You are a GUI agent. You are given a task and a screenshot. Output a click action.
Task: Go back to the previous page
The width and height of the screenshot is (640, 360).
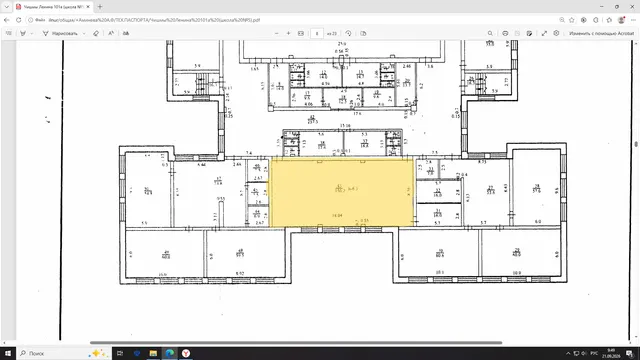[7, 20]
